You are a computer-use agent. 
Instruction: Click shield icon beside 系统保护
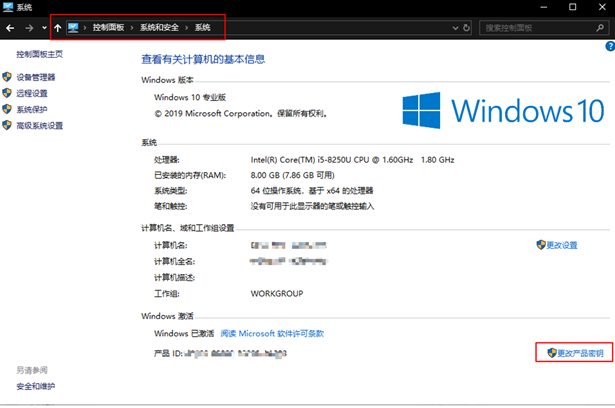[x=7, y=109]
